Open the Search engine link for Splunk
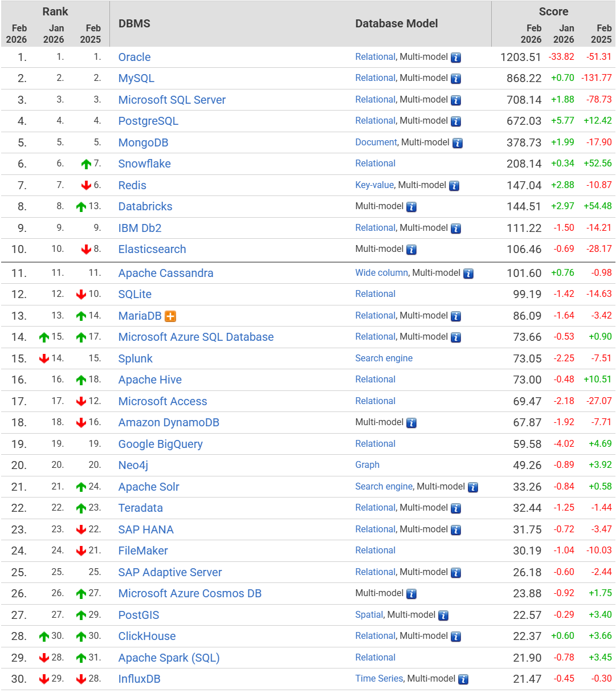Screen dimensions: 616x693 click(x=384, y=358)
